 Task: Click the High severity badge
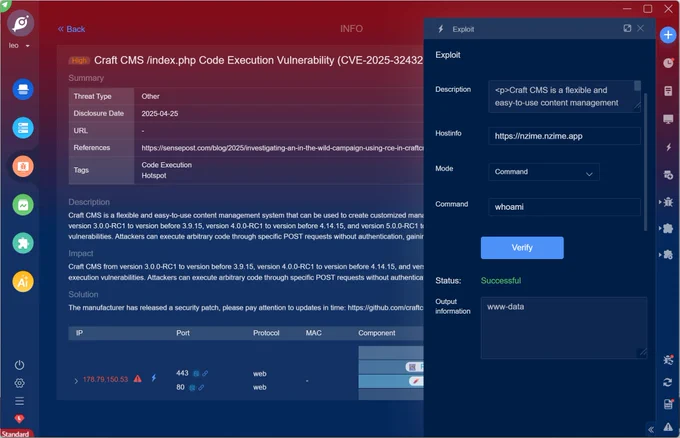tap(79, 60)
